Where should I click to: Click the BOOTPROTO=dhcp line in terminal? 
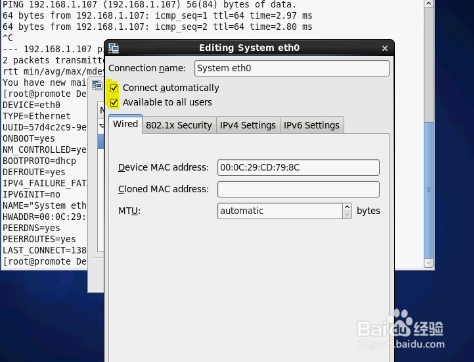[x=39, y=161]
